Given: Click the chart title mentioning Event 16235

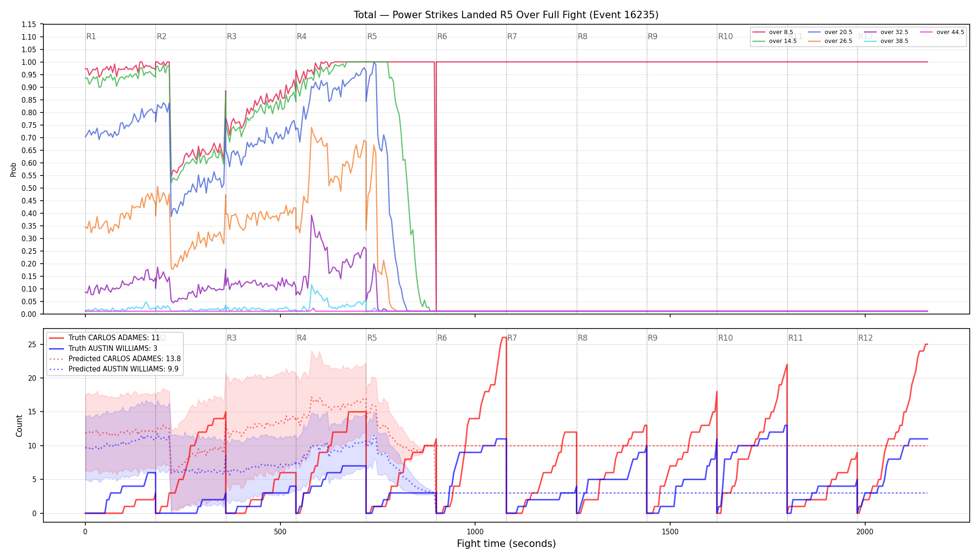Looking at the screenshot, I should pos(506,15).
